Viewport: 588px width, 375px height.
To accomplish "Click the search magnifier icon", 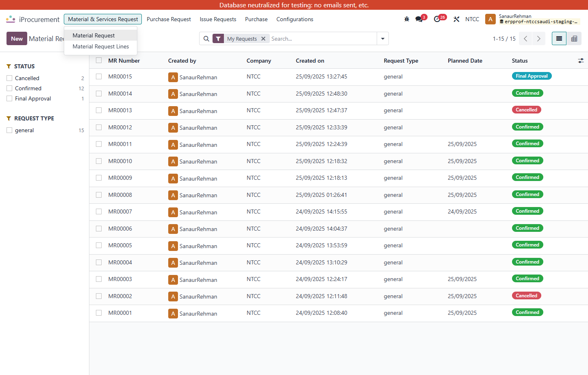I will coord(206,39).
